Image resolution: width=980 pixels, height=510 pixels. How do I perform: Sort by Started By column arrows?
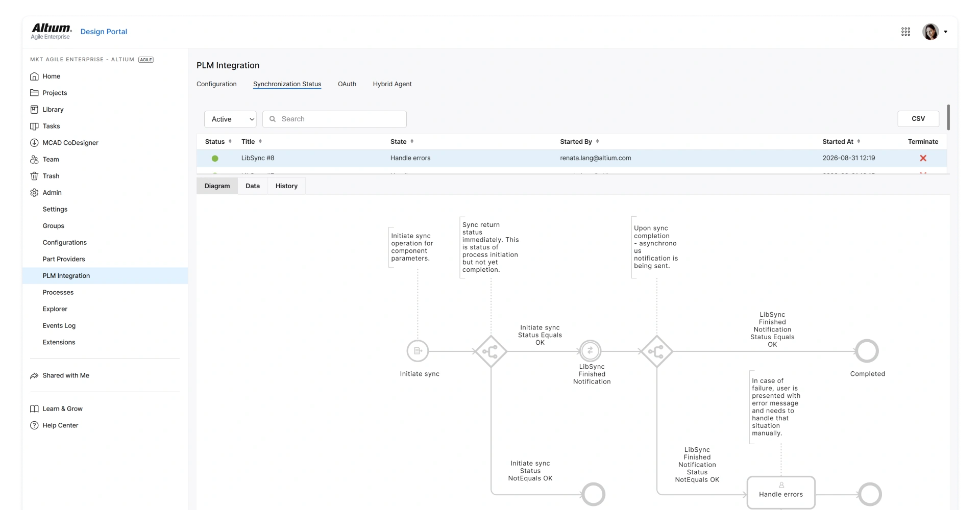pos(597,141)
